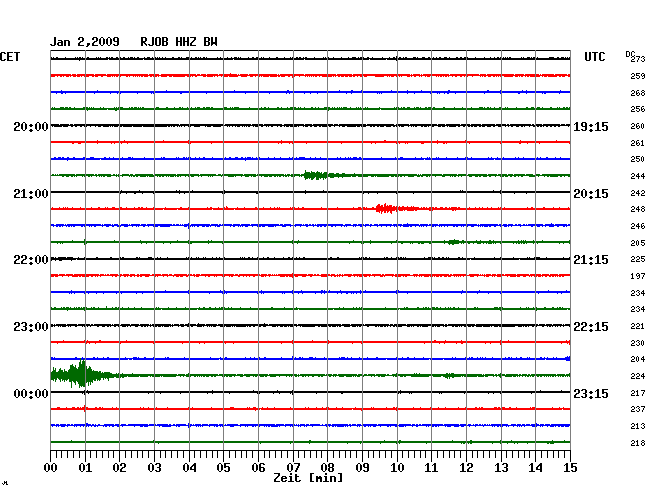The height and width of the screenshot is (494, 650).
Task: Click the DC offset value '237'
Action: [x=638, y=409]
